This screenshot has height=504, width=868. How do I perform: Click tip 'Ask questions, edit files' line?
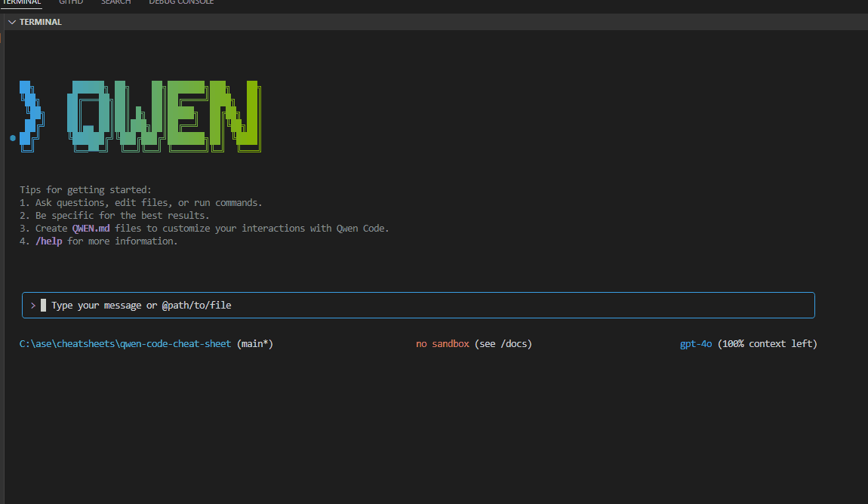pos(140,203)
